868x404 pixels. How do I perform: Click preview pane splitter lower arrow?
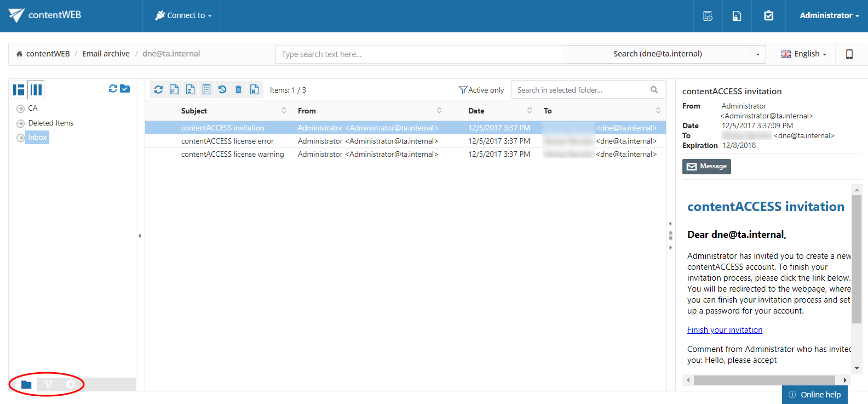tap(670, 248)
